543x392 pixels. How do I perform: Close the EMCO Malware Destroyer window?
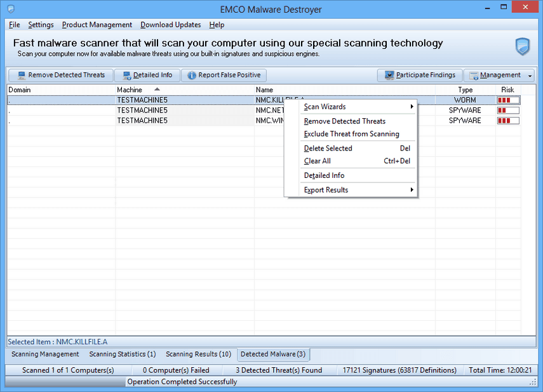tap(525, 7)
